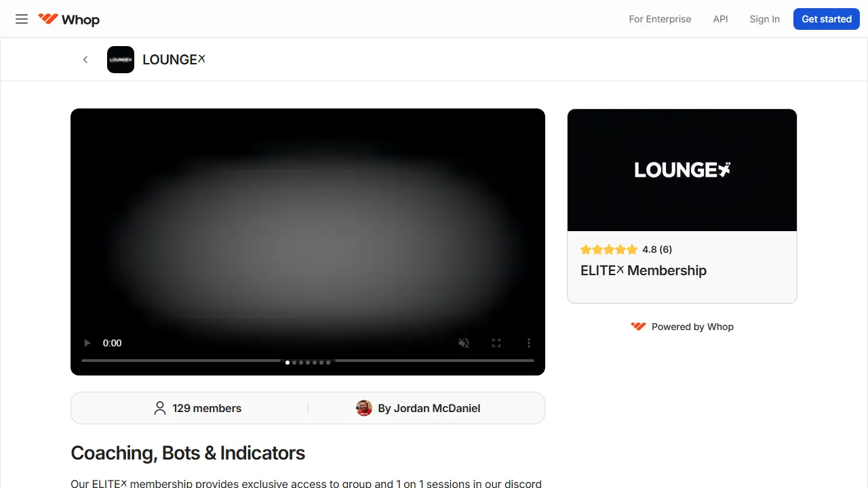
Task: Open the hamburger navigation menu
Action: [x=21, y=19]
